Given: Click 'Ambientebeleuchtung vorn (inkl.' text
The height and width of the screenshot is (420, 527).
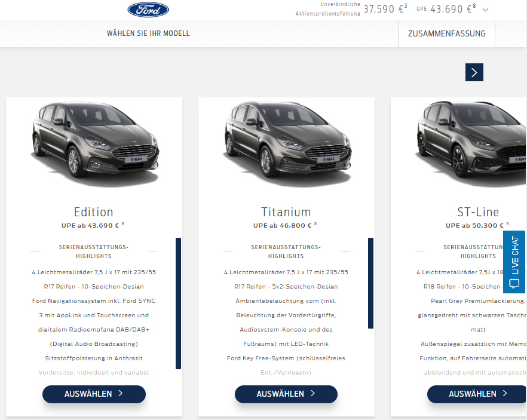Looking at the screenshot, I should [286, 301].
